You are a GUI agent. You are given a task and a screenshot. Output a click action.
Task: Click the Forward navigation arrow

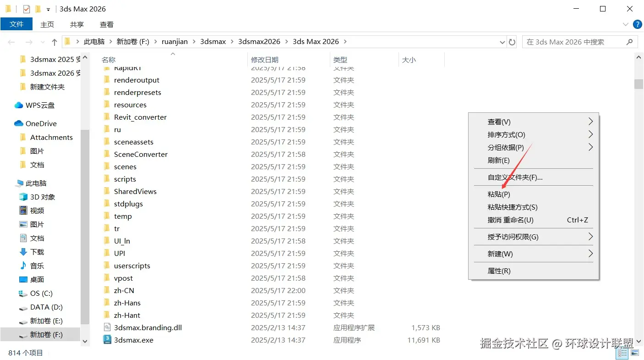(29, 42)
